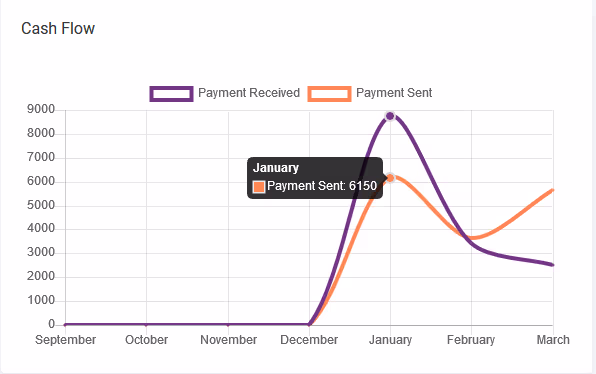Click the March axis label

click(553, 339)
